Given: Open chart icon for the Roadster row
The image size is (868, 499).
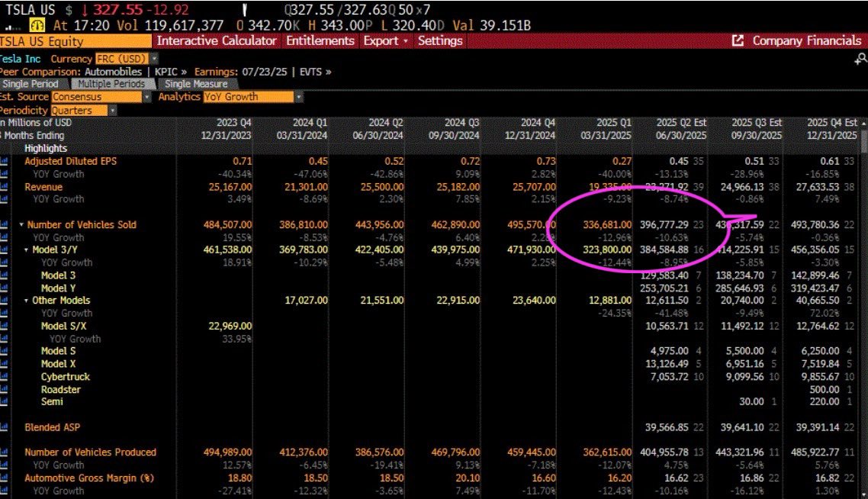Looking at the screenshot, I should pos(5,389).
